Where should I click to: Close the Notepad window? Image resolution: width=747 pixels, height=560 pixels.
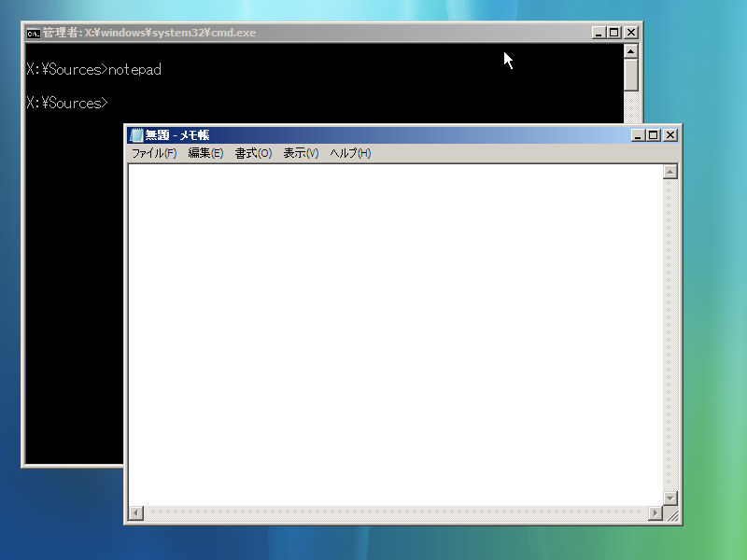coord(670,135)
